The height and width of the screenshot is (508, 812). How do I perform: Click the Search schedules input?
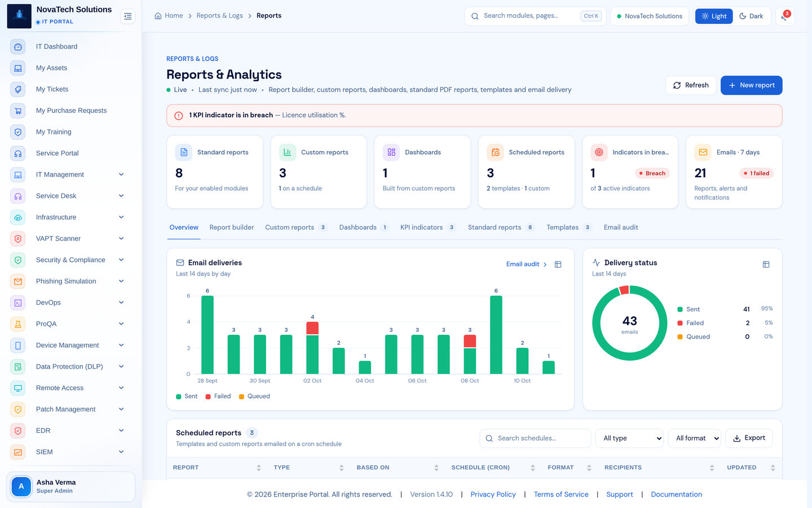(535, 439)
